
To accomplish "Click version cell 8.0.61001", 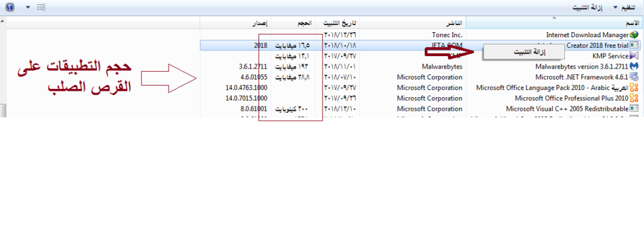I will coord(255,109).
